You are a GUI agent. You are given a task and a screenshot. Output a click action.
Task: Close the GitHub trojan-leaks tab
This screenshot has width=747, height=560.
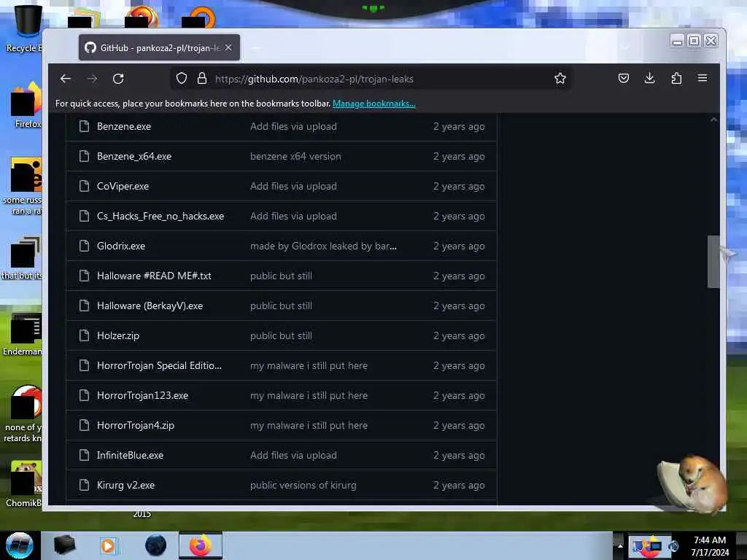click(x=228, y=47)
